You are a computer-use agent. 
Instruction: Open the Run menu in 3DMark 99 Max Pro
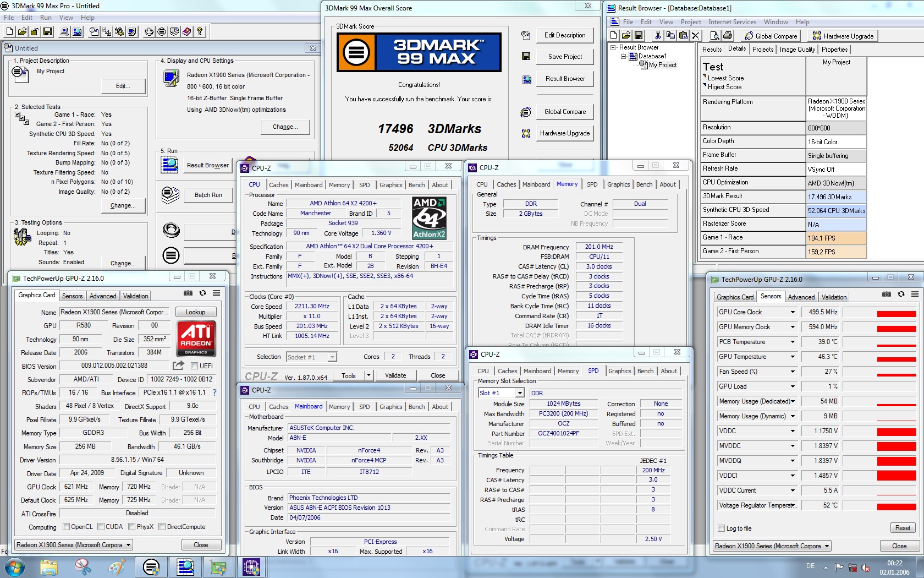pyautogui.click(x=46, y=18)
